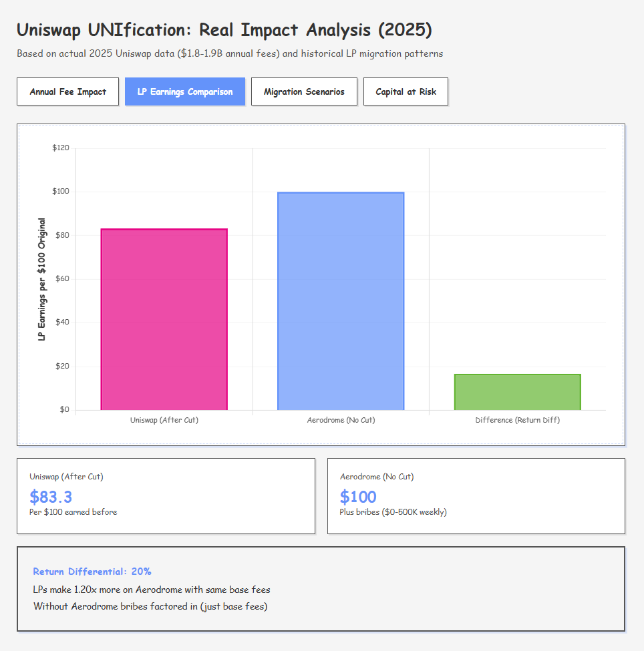Click the green Difference (Return Diff) bar
The height and width of the screenshot is (651, 644).
pos(518,392)
